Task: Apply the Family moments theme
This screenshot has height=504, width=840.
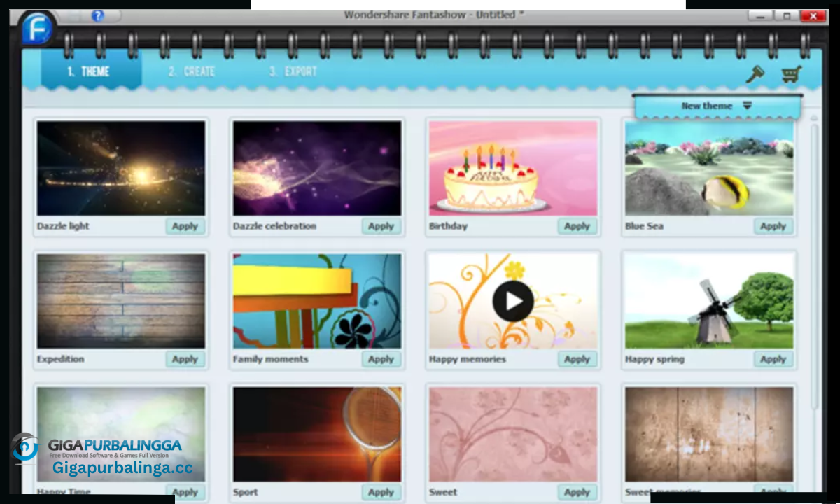Action: [381, 359]
